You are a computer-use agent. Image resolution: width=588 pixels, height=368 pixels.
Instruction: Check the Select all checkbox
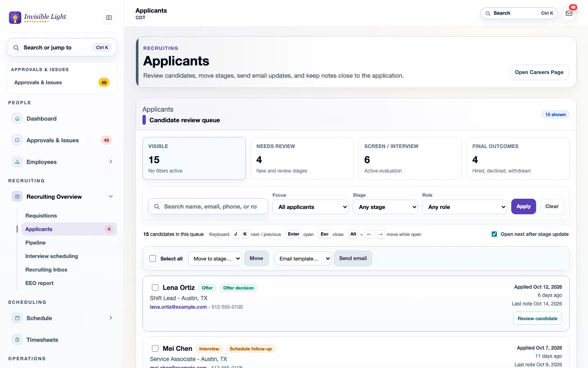pyautogui.click(x=153, y=258)
